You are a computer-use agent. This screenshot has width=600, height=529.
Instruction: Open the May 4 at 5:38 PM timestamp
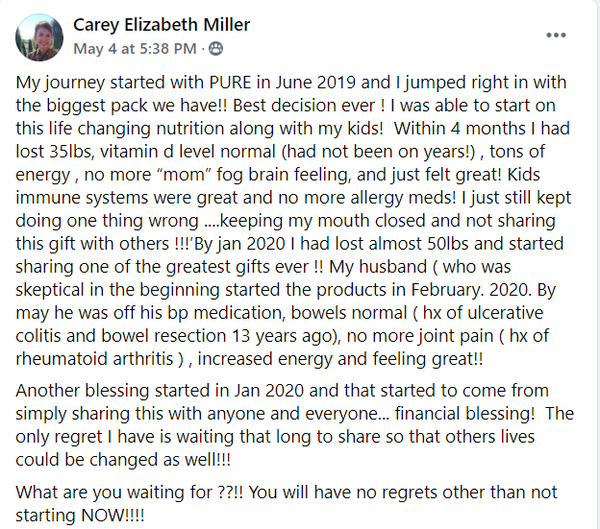point(136,47)
